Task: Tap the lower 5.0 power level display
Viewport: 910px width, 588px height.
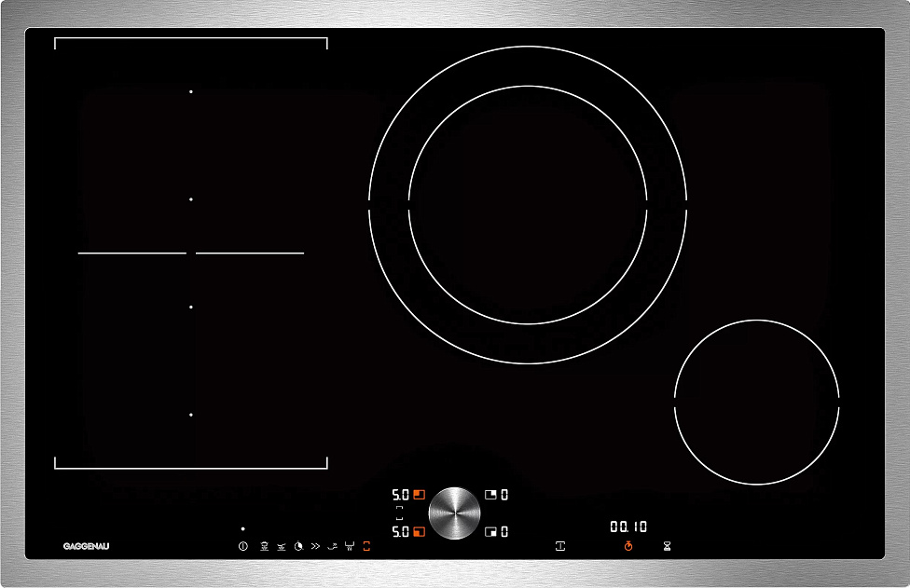Action: 400,532
